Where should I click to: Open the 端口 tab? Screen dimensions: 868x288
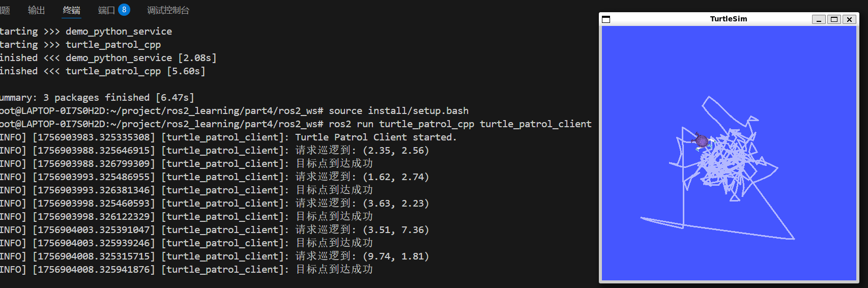pyautogui.click(x=106, y=10)
